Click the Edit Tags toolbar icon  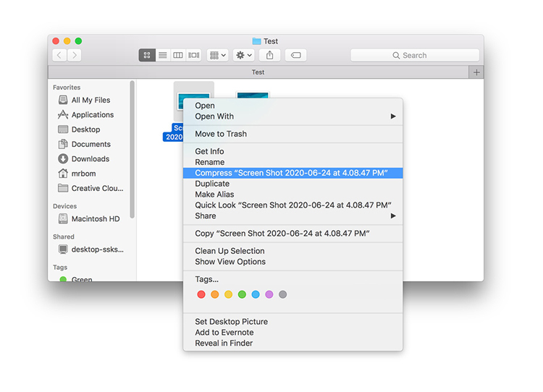[295, 55]
